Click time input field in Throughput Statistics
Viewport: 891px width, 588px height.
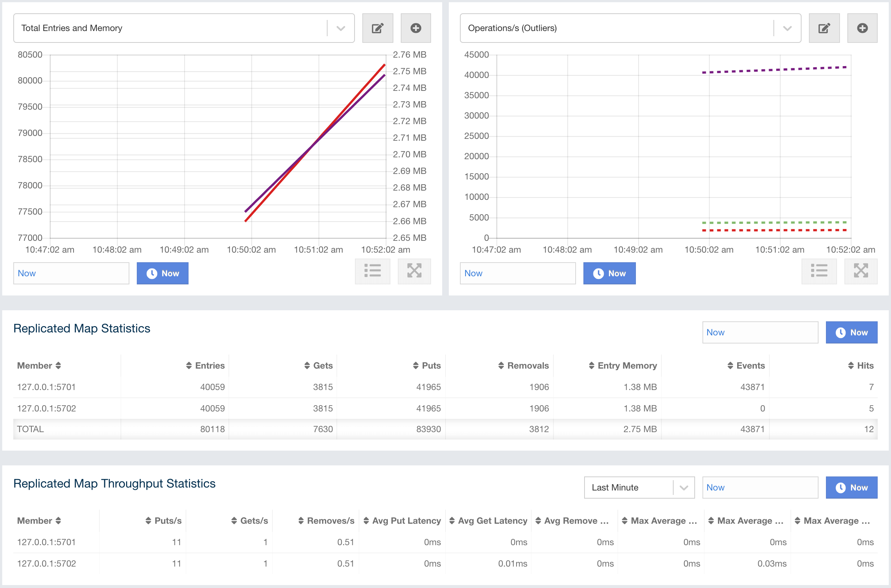pos(760,488)
